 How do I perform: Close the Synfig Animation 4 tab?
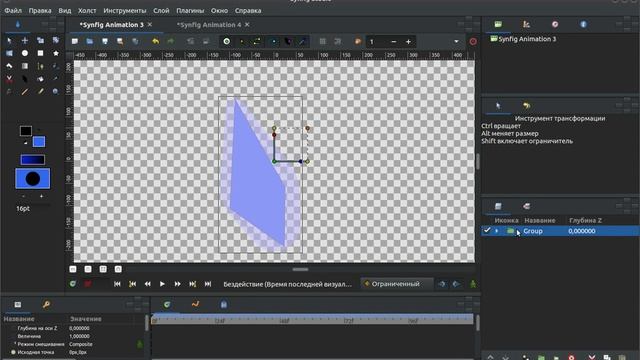pyautogui.click(x=247, y=24)
